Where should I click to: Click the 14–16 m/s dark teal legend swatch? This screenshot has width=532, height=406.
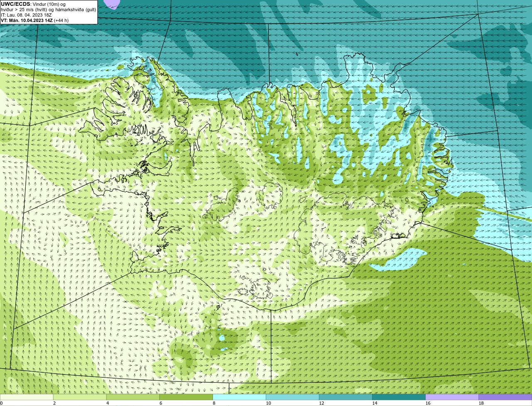pyautogui.click(x=399, y=397)
